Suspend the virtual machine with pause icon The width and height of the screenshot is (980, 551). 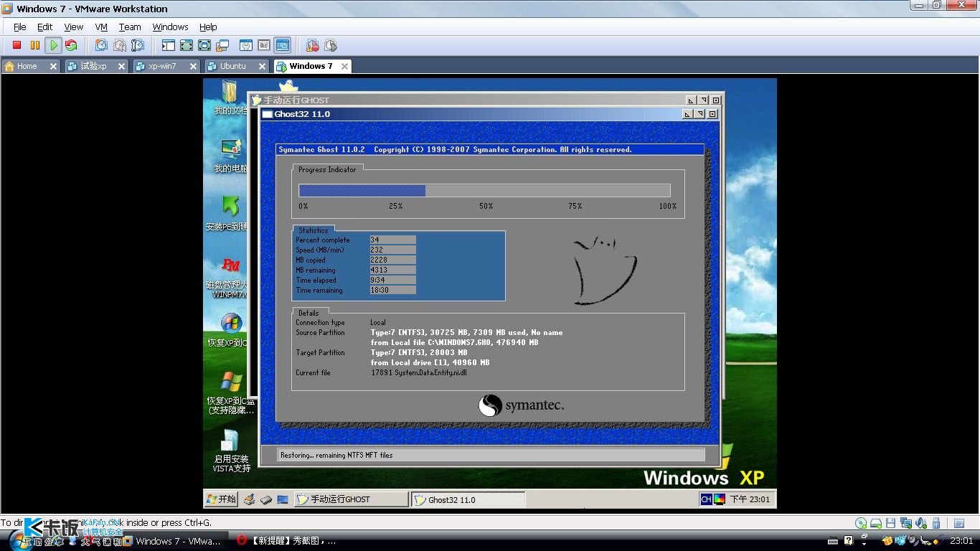coord(34,45)
